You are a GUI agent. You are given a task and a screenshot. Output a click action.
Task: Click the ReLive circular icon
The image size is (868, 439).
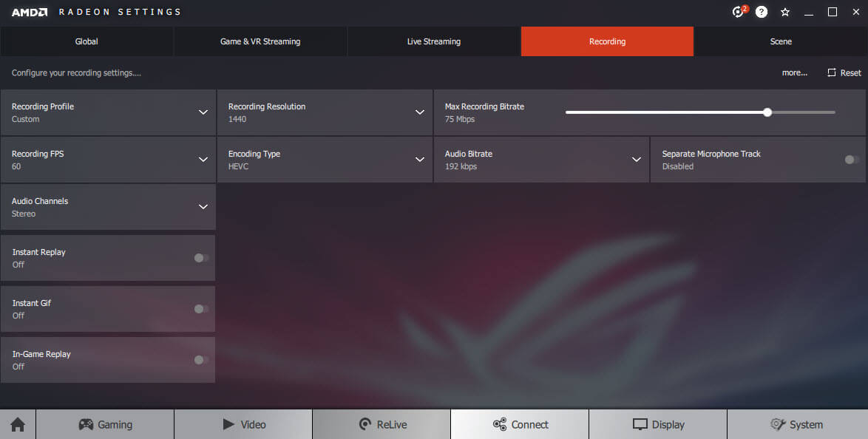[365, 425]
